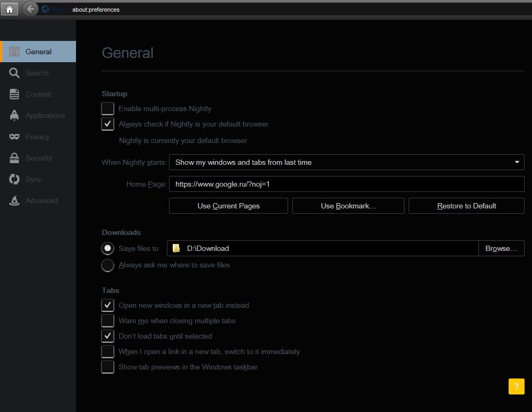Switch to the Content preferences tab label
This screenshot has width=532, height=412.
pyautogui.click(x=38, y=94)
